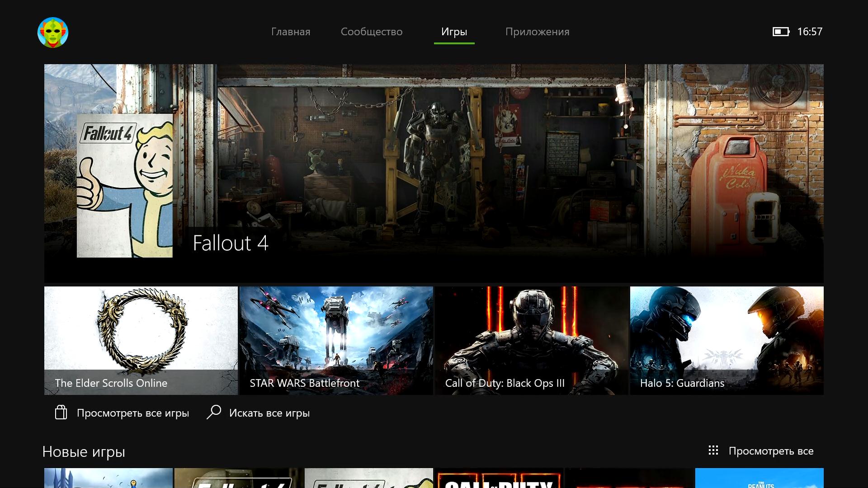Go to the Приложения tab
Viewport: 868px width, 488px height.
537,32
